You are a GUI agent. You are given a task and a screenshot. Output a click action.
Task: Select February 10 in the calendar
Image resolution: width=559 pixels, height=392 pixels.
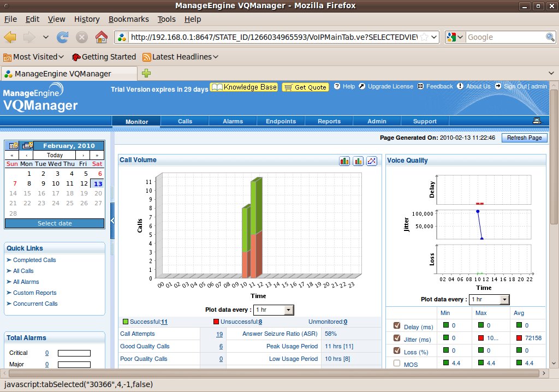[x=55, y=183]
